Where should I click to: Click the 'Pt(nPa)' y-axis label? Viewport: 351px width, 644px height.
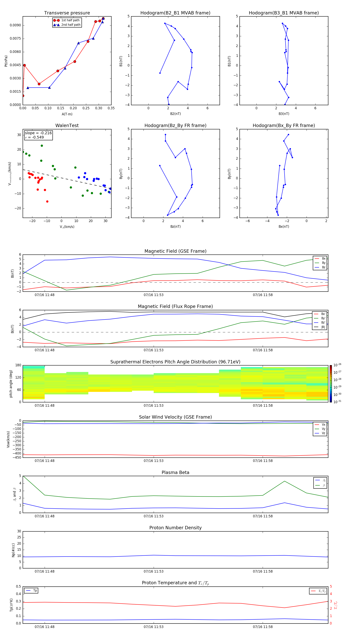[x=6, y=61]
